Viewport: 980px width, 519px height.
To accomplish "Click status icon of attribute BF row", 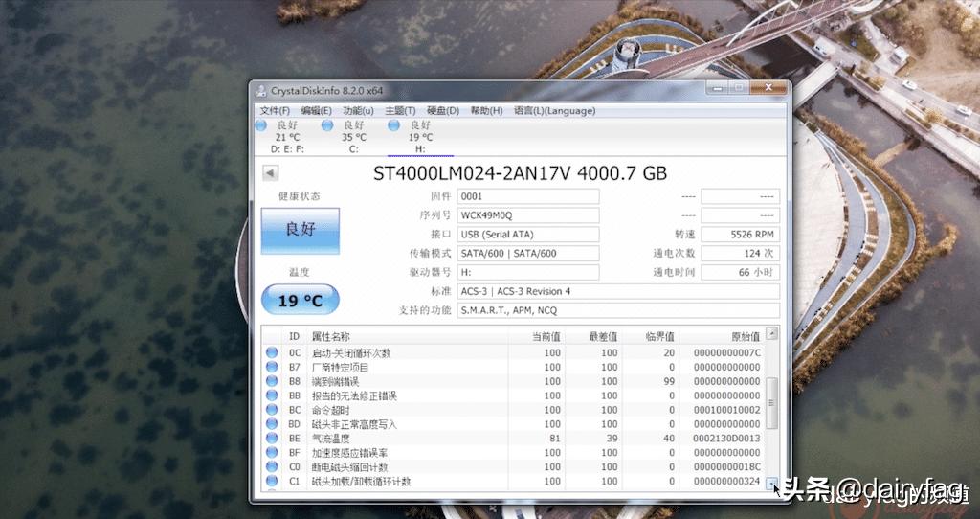I will (271, 453).
